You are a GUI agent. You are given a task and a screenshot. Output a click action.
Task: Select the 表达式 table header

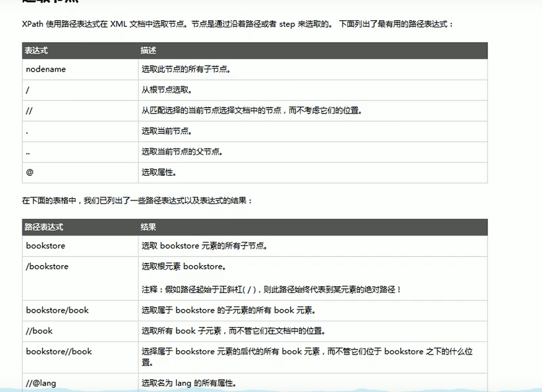35,50
